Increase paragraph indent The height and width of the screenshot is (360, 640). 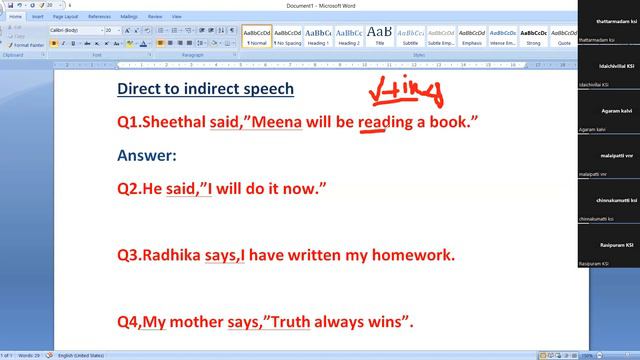[211, 30]
